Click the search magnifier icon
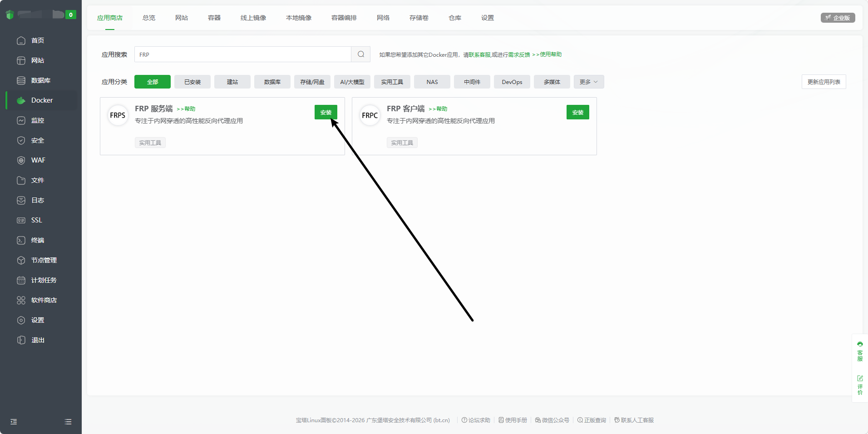Screen dimensions: 868x434 point(361,54)
